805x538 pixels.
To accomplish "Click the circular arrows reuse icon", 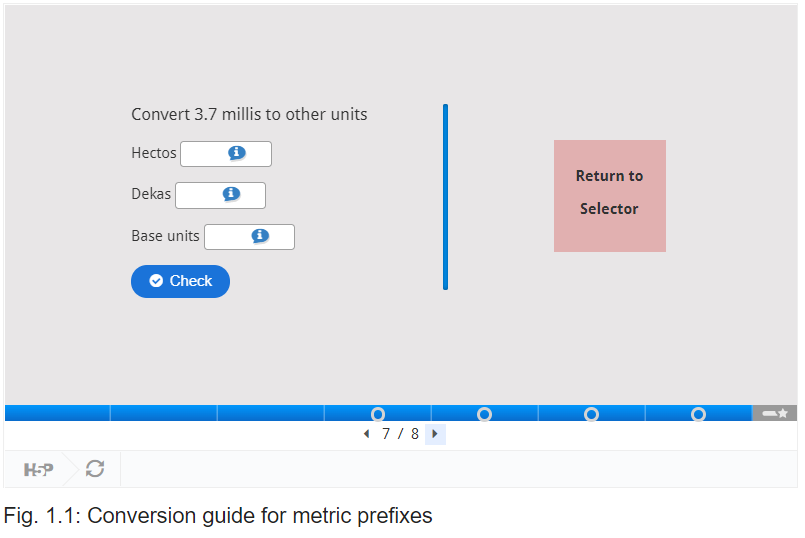I will 95,469.
